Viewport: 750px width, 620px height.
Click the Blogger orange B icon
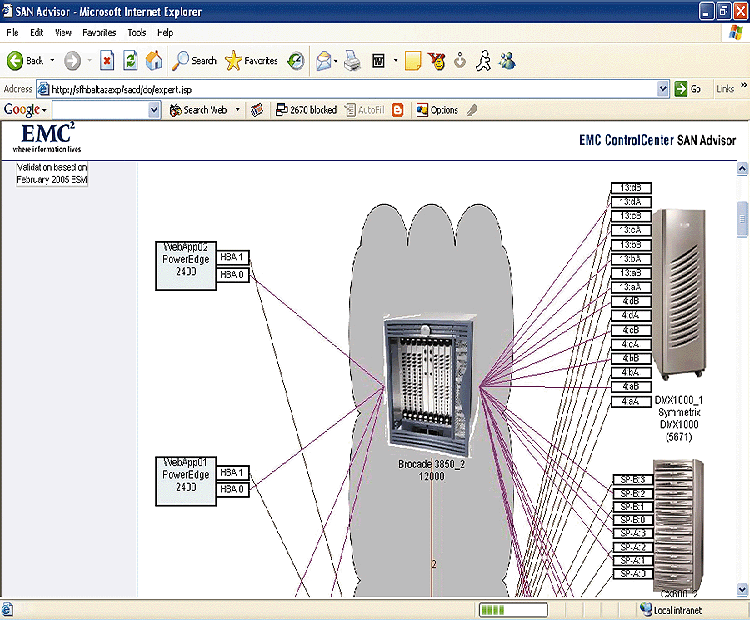tap(397, 110)
